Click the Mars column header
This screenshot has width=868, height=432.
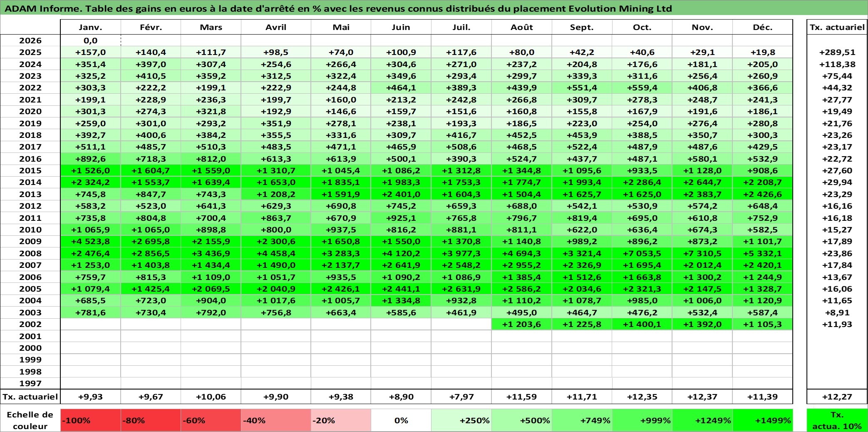(211, 27)
